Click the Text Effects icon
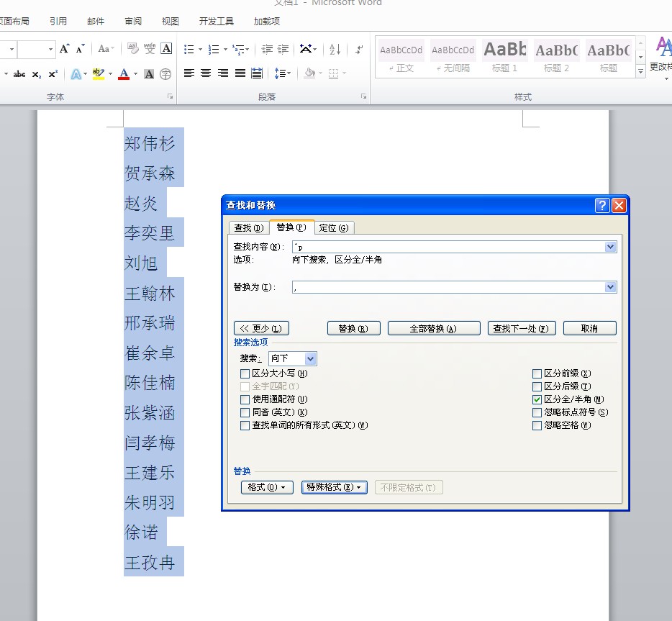 click(x=76, y=74)
